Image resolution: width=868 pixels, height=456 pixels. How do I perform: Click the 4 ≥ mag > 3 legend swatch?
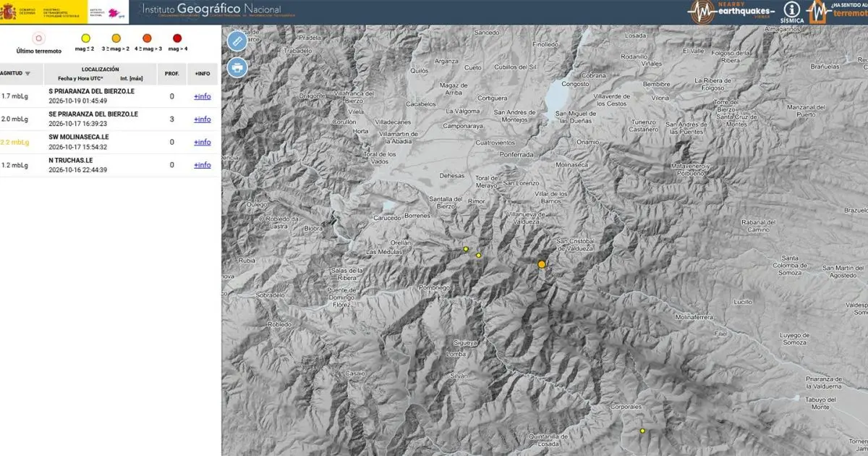coord(147,38)
